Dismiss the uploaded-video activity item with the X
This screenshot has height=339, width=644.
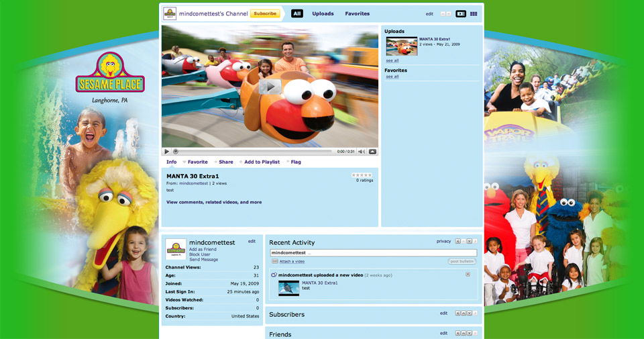tap(468, 274)
